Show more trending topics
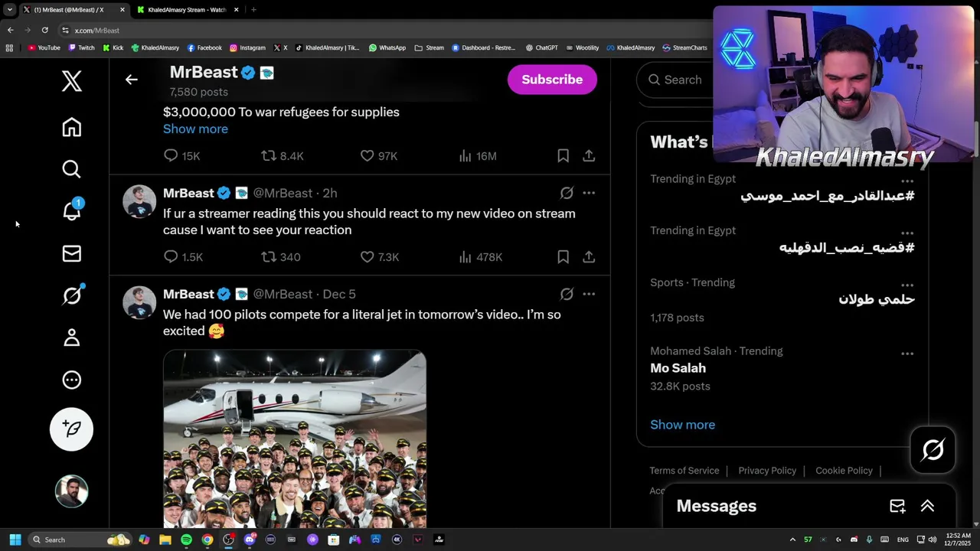 (683, 425)
